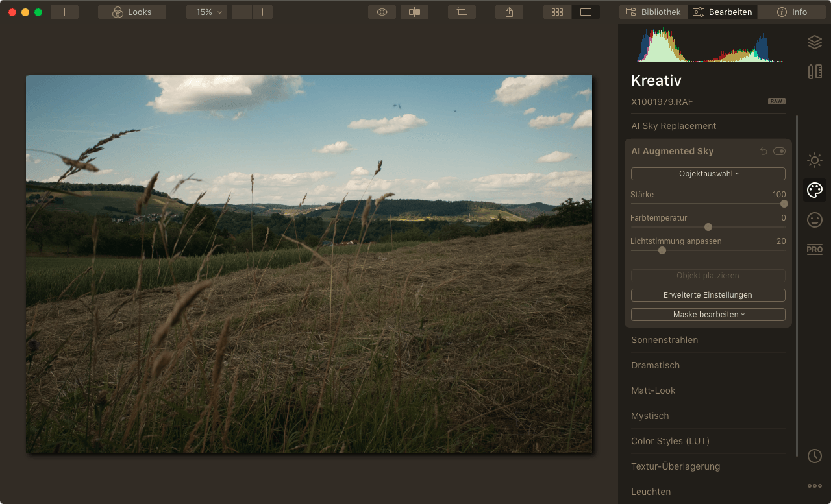Reset AI Augmented Sky adjustments

763,151
